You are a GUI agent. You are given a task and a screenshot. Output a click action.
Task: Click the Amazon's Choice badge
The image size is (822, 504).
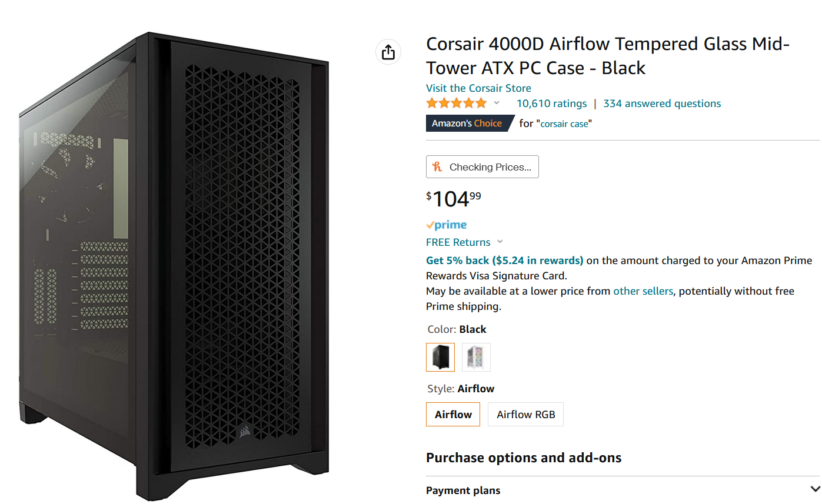click(467, 124)
